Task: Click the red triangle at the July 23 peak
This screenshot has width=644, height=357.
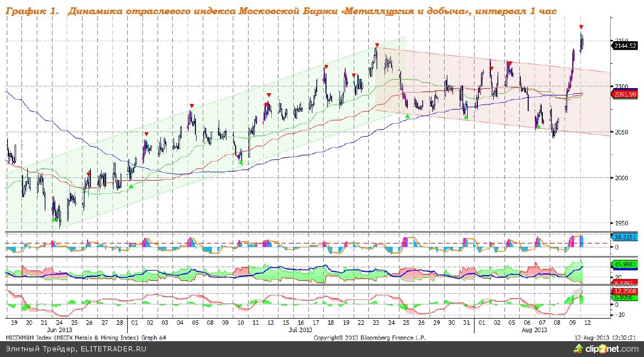Action: click(377, 45)
